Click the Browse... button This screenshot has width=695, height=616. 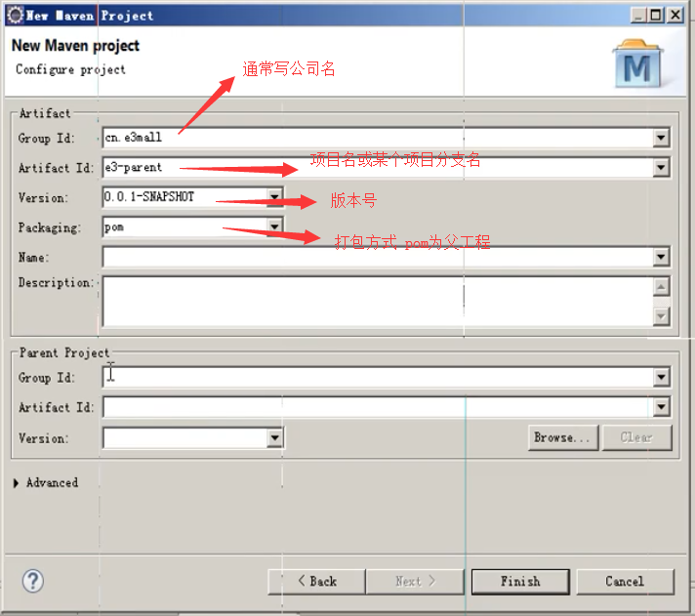tap(563, 438)
